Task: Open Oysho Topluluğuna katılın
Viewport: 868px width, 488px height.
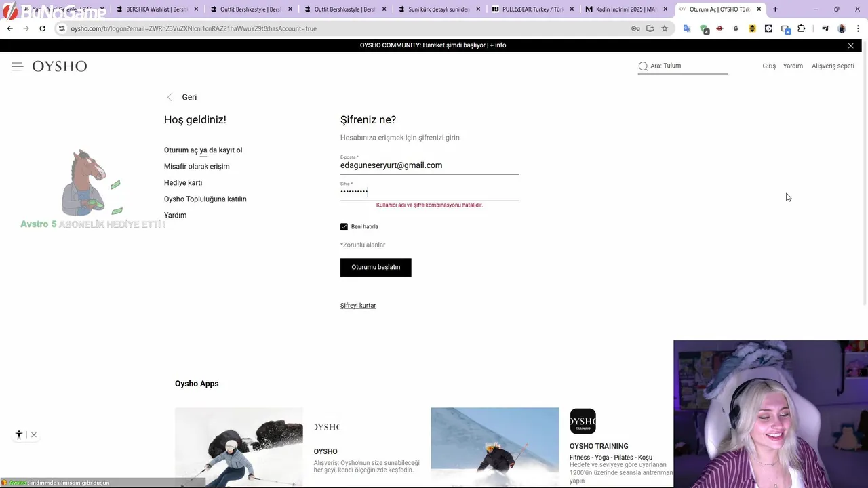Action: click(x=205, y=199)
